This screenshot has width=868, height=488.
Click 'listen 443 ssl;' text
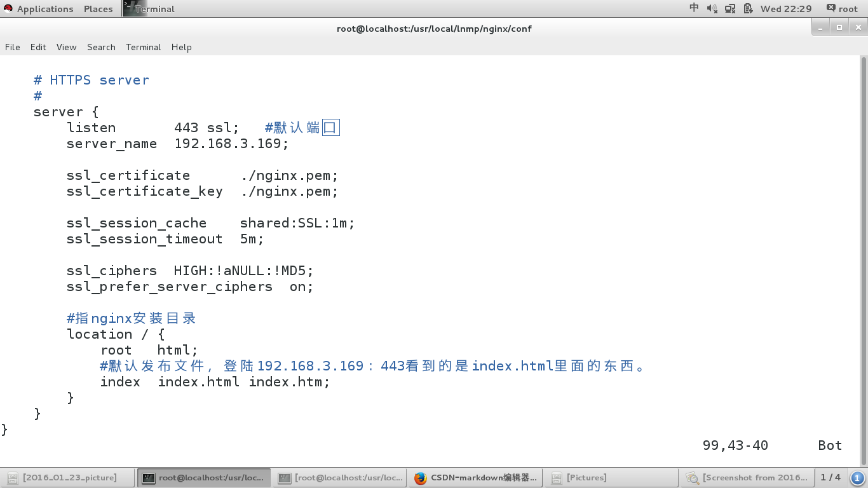(x=153, y=128)
